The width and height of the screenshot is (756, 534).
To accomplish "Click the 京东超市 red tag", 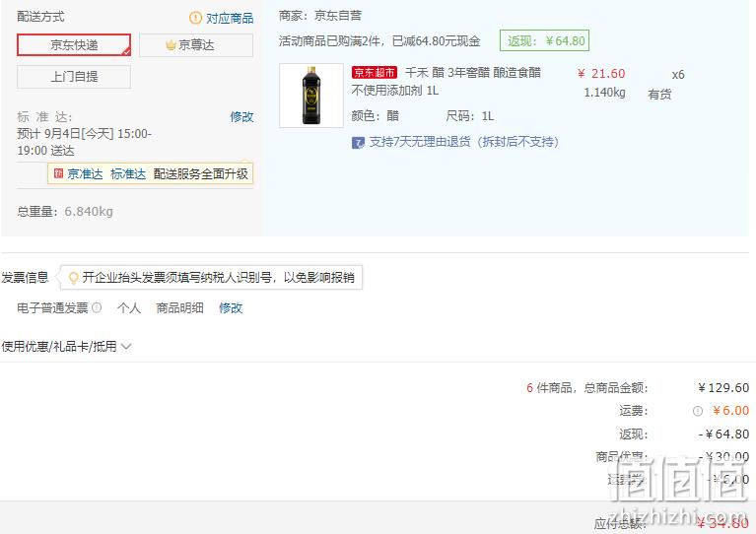I will pyautogui.click(x=375, y=72).
